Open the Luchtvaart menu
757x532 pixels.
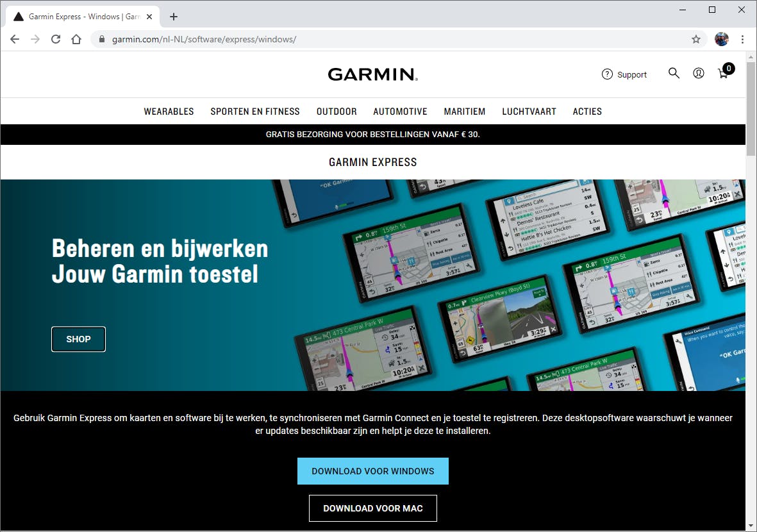tap(529, 112)
